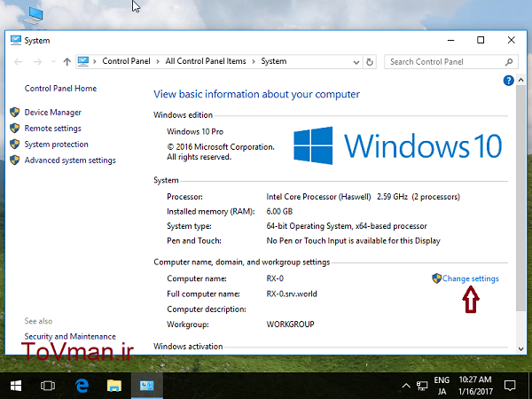
Task: Click the search magnifier icon
Action: [509, 62]
